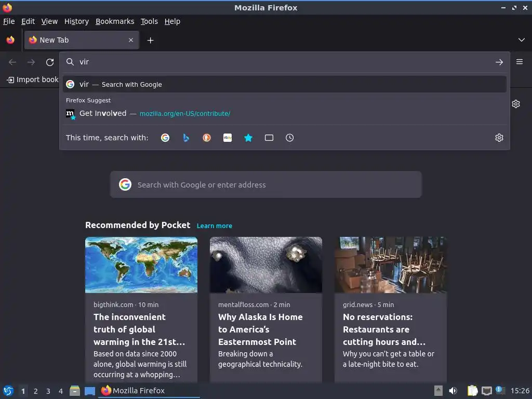Viewport: 532px width, 399px height.
Task: Open the File menu
Action: (9, 21)
